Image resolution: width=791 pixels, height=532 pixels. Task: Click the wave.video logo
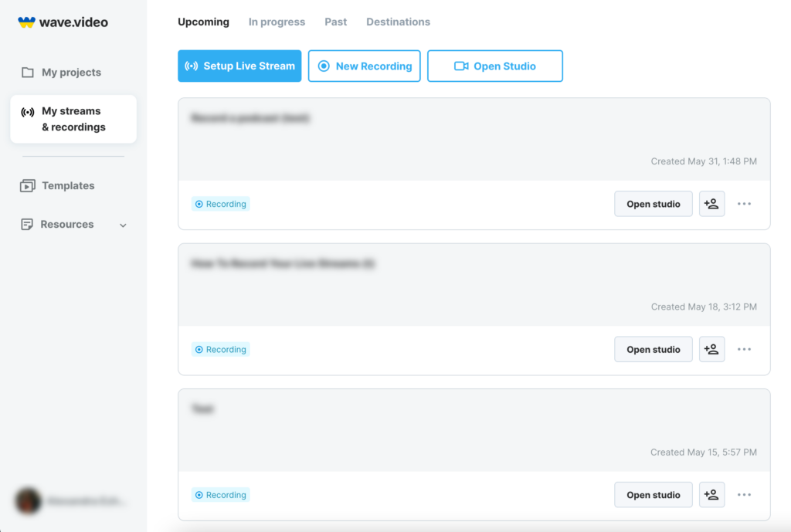[63, 22]
